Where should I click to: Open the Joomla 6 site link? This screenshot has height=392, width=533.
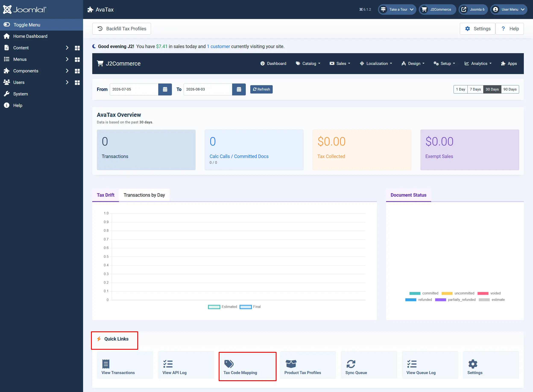coord(473,9)
